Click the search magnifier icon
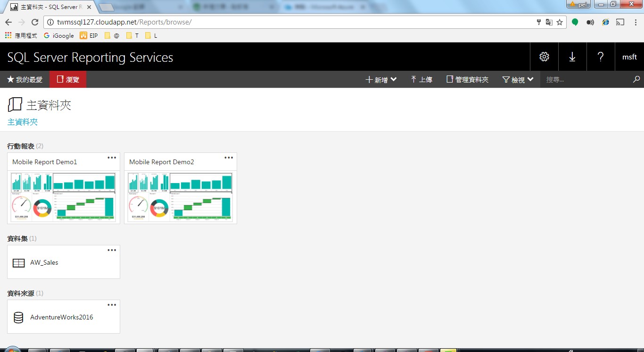 click(636, 80)
